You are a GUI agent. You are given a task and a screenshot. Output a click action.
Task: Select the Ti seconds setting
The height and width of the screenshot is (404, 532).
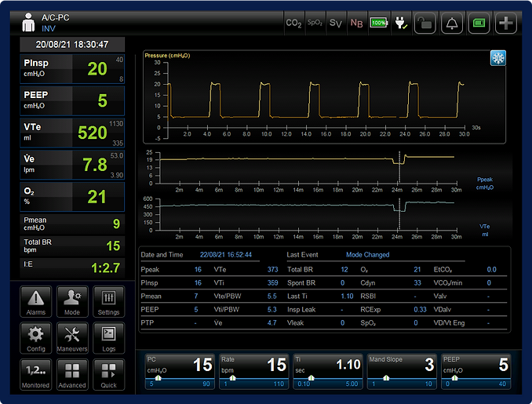(328, 371)
